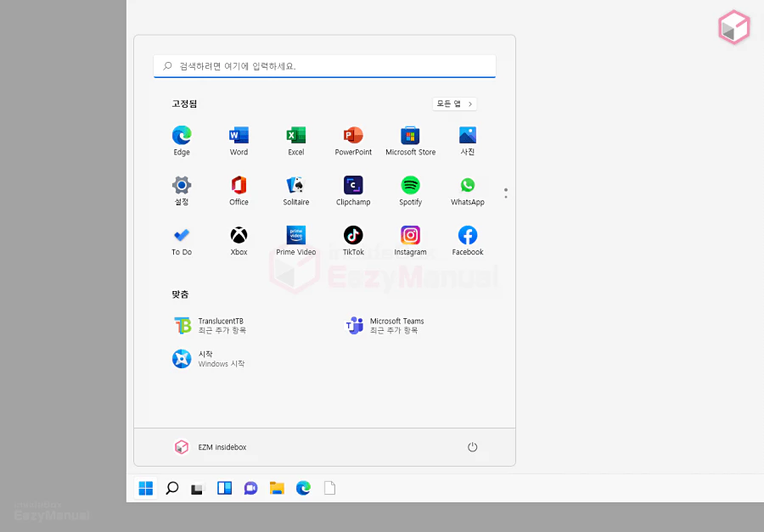Screen dimensions: 764x532
Task: Launch Edge from the taskbar
Action: [303, 488]
